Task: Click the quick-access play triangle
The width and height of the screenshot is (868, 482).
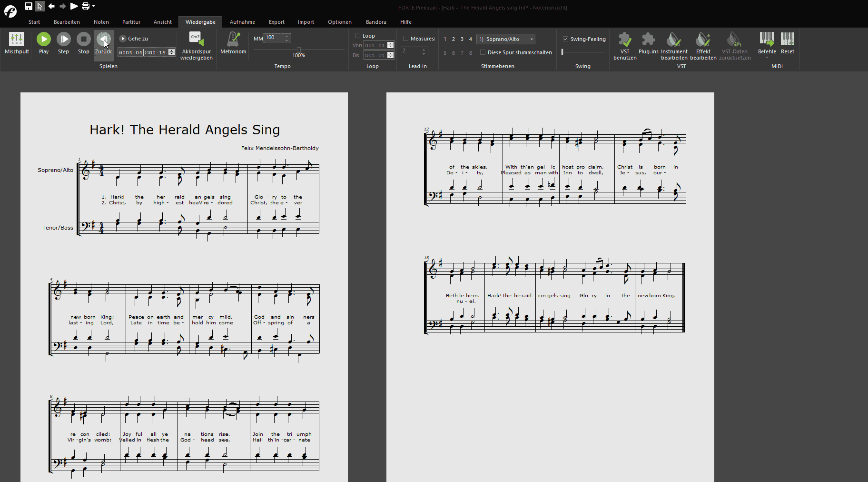Action: point(74,6)
